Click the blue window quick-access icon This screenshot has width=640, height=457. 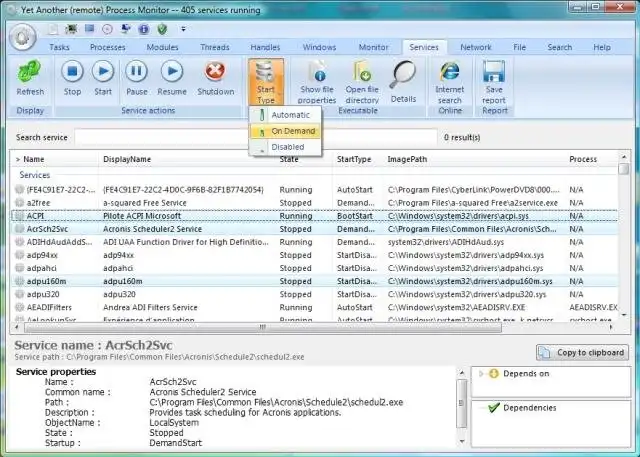click(89, 29)
